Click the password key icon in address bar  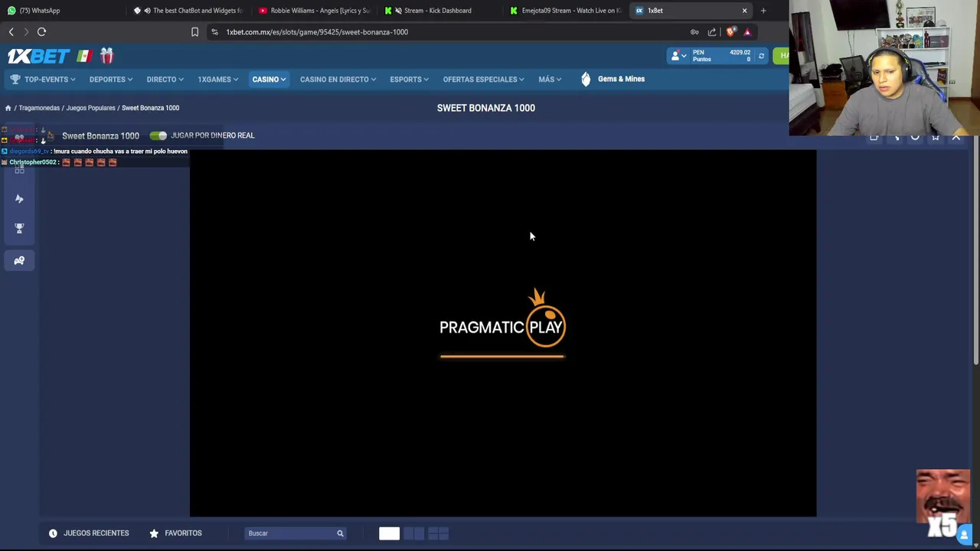click(694, 32)
